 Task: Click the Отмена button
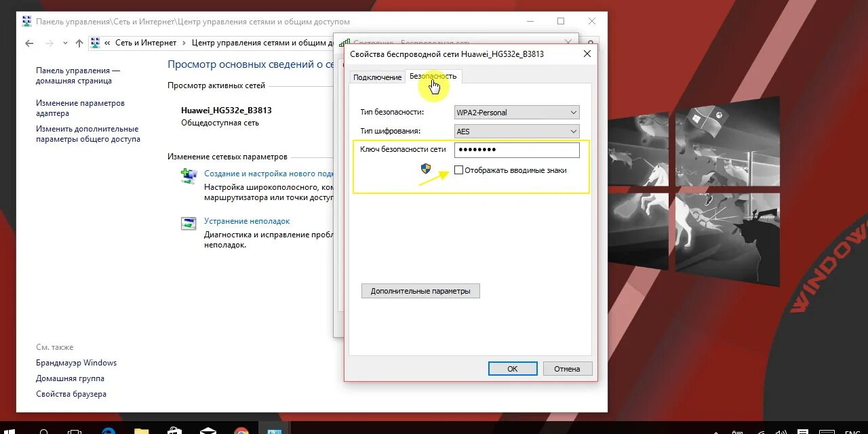pyautogui.click(x=567, y=369)
